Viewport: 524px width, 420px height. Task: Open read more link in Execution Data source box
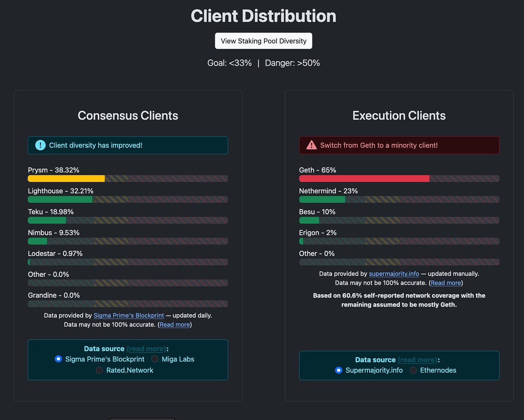coord(417,360)
